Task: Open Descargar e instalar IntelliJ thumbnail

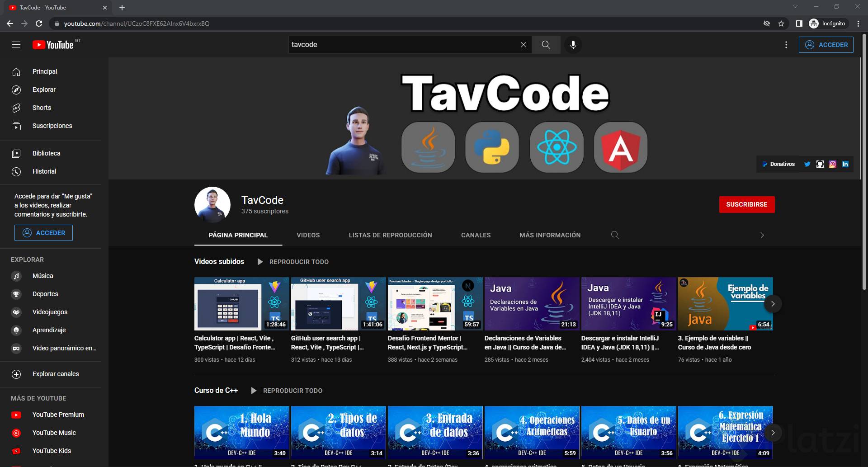Action: (x=629, y=304)
